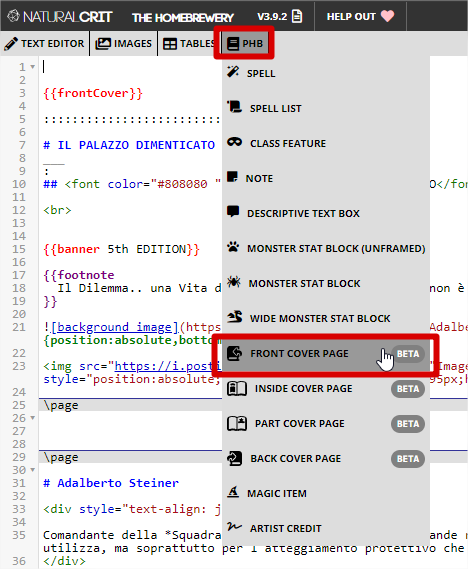Viewport: 468px width, 569px height.
Task: Click the Wide Monster Stat Block dragon icon
Action: pyautogui.click(x=235, y=317)
